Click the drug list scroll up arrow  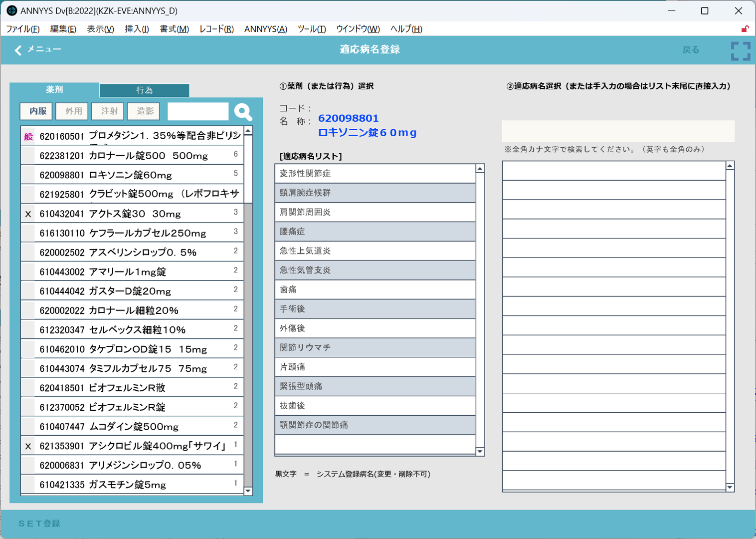[248, 131]
